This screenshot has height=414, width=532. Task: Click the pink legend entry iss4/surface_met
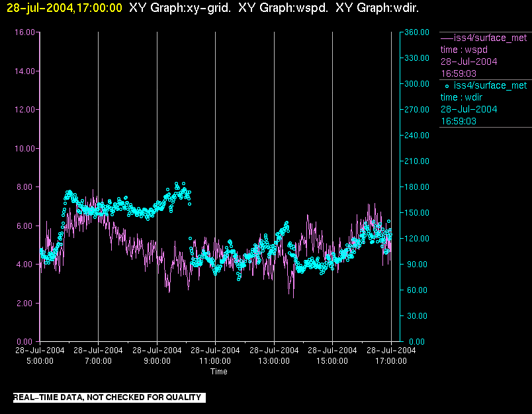[x=490, y=38]
